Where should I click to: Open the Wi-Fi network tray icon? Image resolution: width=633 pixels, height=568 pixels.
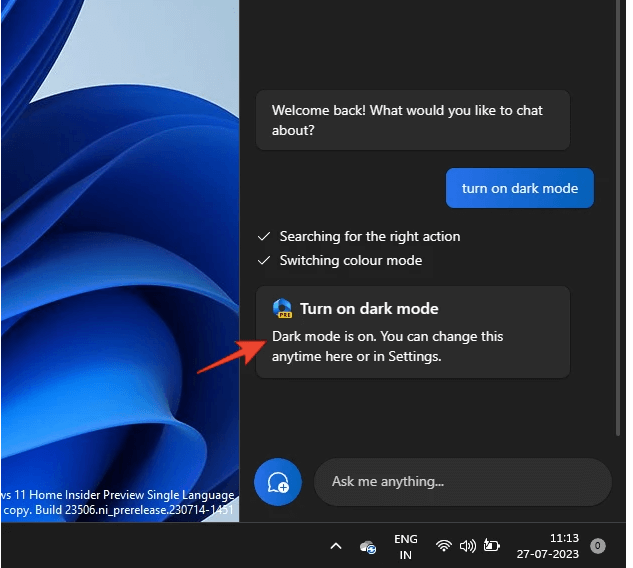[443, 546]
